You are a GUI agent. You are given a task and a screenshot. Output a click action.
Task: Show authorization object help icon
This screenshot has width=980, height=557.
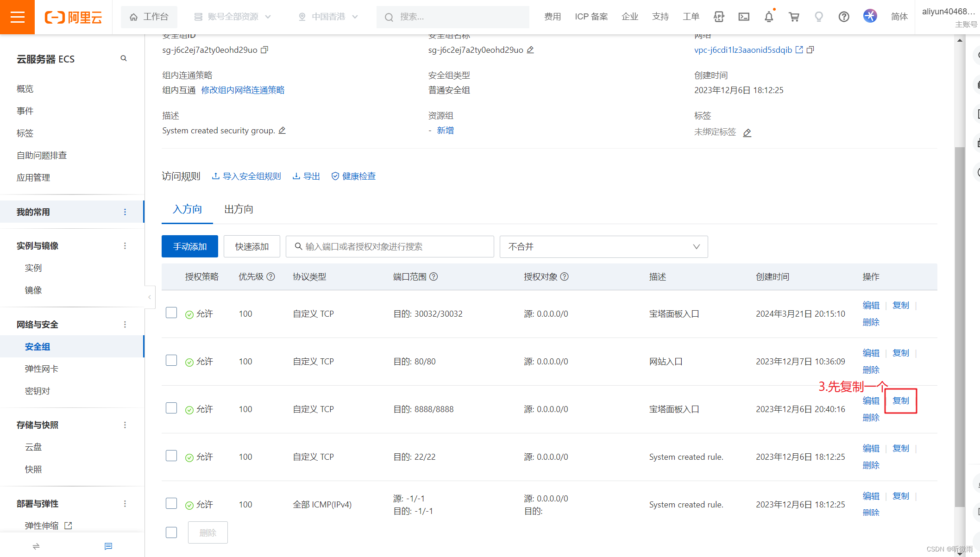pos(565,276)
